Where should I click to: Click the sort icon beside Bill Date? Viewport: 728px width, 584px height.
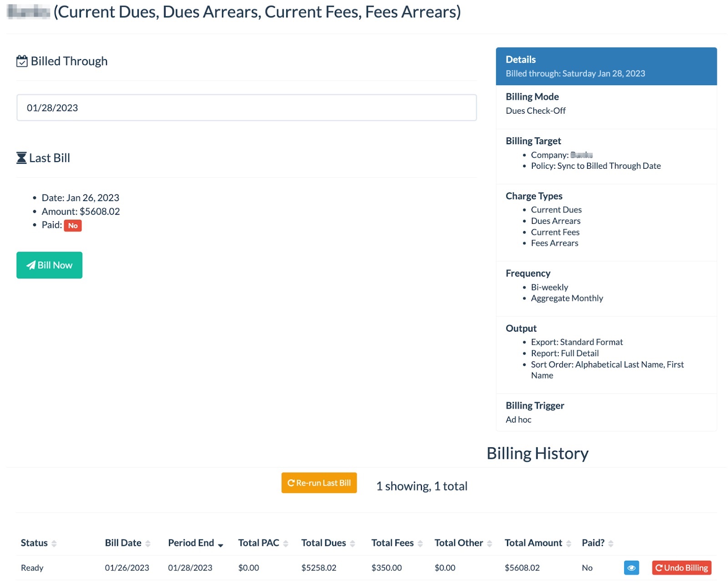148,543
